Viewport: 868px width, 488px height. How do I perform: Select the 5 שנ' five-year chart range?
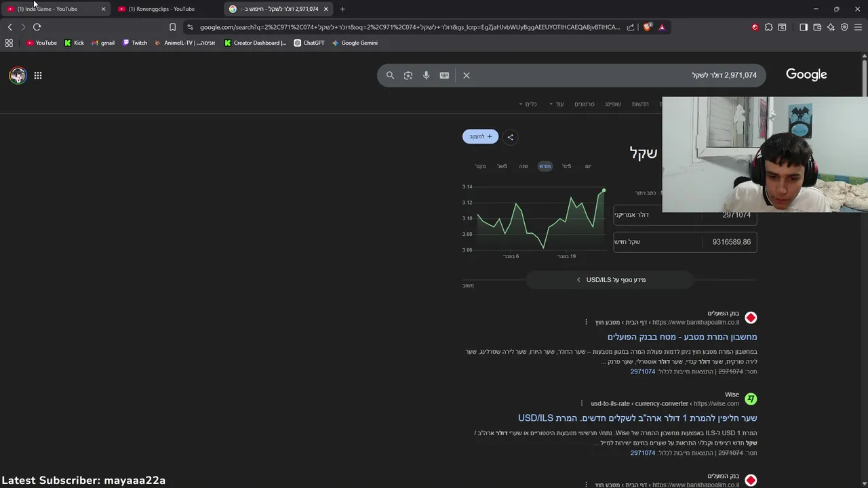coord(502,166)
